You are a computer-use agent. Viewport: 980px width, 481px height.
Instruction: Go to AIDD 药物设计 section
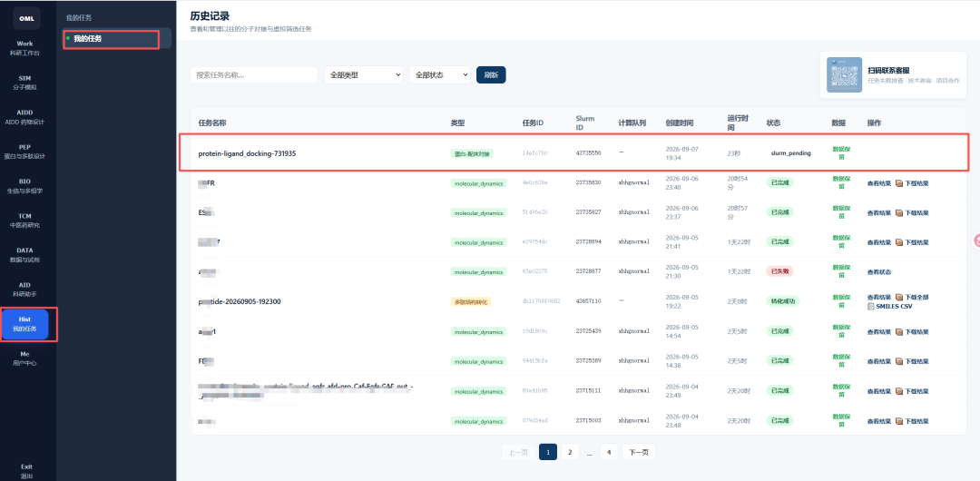25,117
